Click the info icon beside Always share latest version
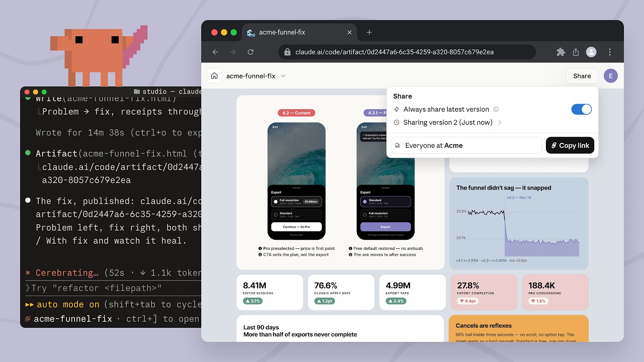The width and height of the screenshot is (644, 362). tap(496, 109)
